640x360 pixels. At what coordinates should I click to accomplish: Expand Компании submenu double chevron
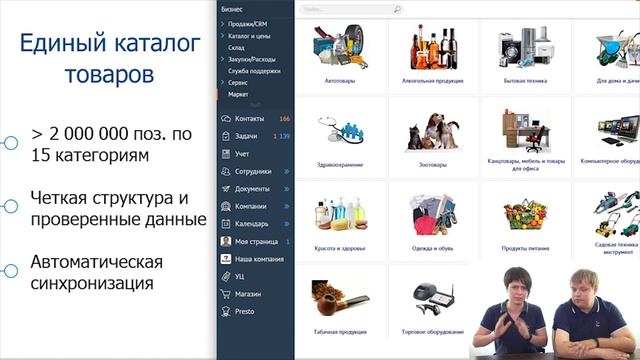click(x=287, y=207)
